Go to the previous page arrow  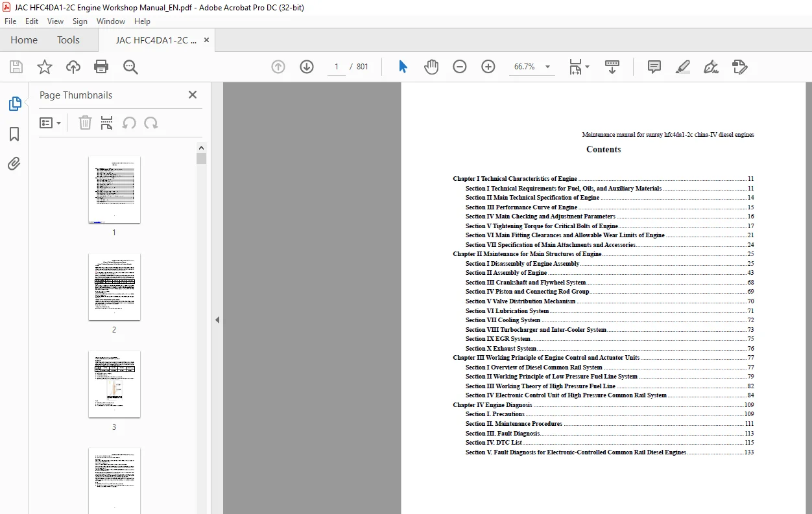point(278,67)
